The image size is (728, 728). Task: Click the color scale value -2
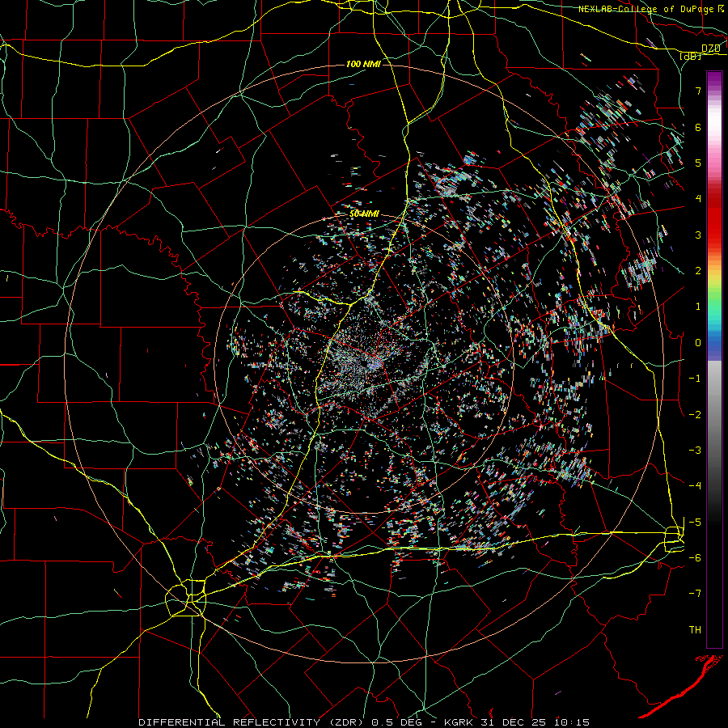pos(695,415)
